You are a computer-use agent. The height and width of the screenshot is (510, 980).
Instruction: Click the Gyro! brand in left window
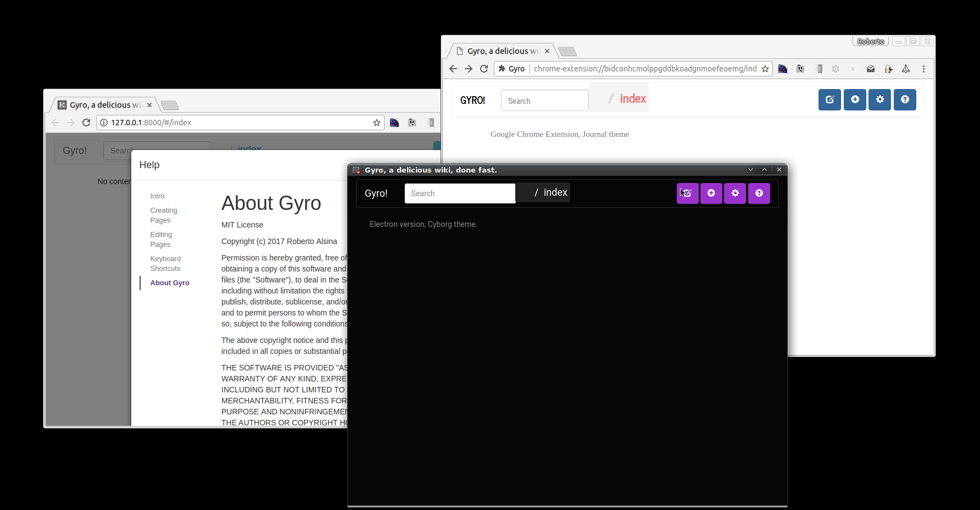point(75,151)
